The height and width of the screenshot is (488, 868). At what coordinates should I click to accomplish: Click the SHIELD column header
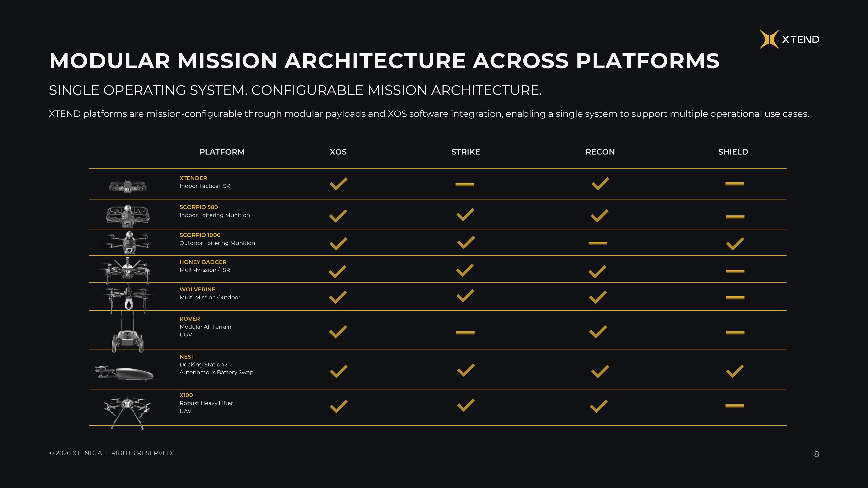pyautogui.click(x=733, y=152)
